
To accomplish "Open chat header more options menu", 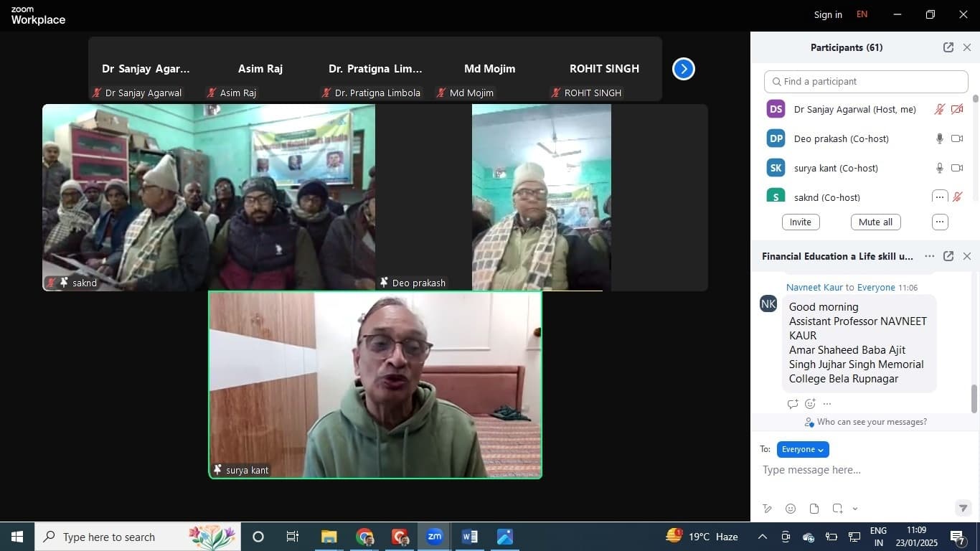I will 929,256.
